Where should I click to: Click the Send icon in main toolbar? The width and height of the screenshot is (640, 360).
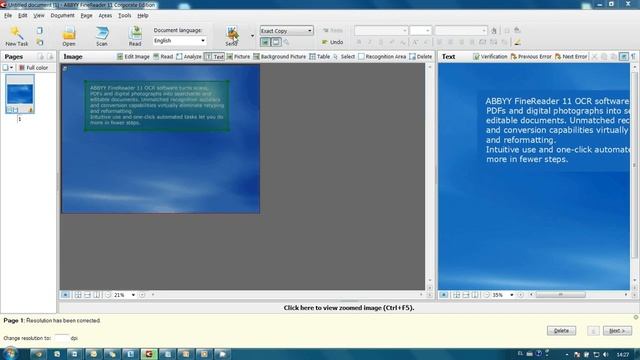(231, 36)
